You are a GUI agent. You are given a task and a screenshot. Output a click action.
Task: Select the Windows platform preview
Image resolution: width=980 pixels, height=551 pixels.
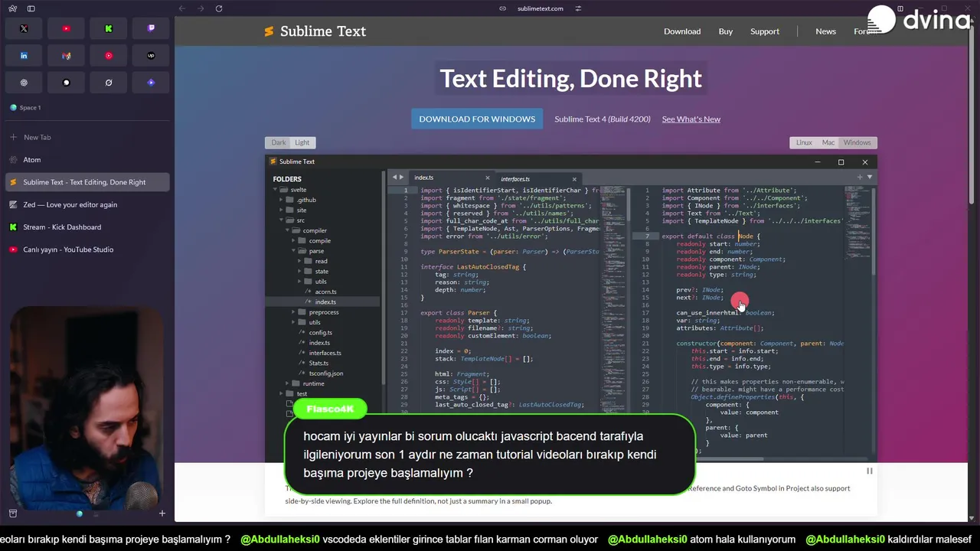tap(857, 142)
